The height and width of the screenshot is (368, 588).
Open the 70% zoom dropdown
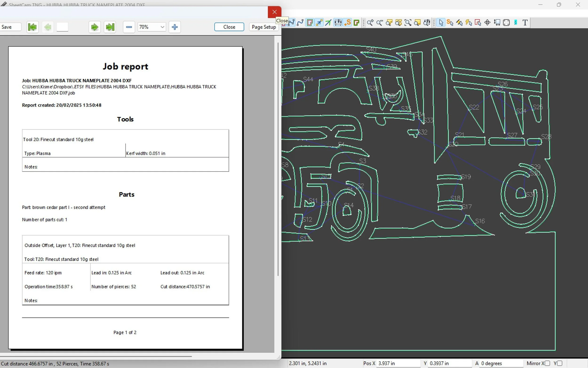click(x=162, y=27)
